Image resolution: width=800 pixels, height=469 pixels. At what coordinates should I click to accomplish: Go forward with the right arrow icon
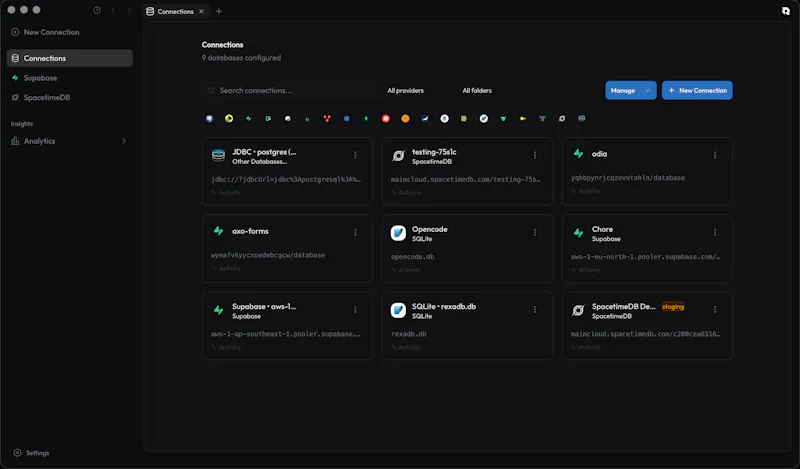(x=129, y=10)
